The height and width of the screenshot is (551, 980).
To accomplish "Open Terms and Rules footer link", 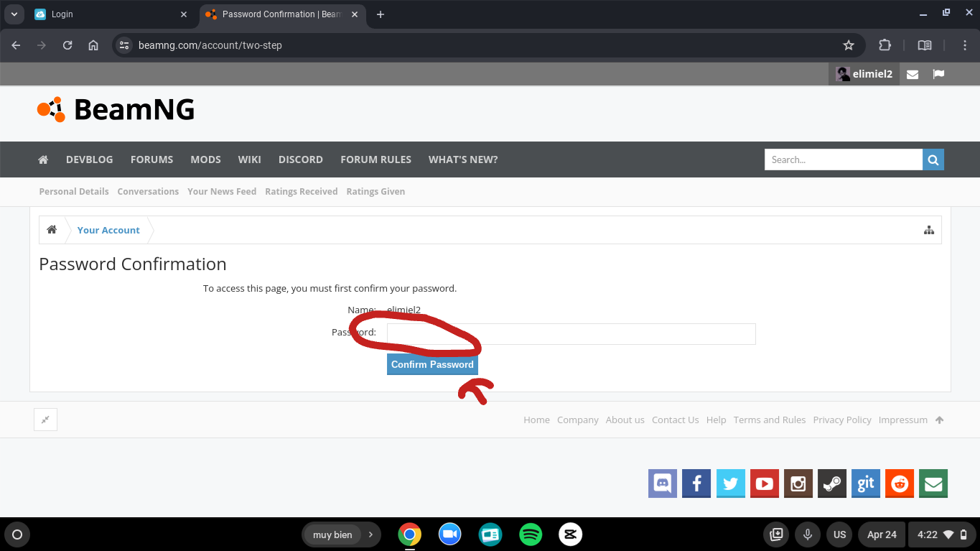I will point(770,420).
